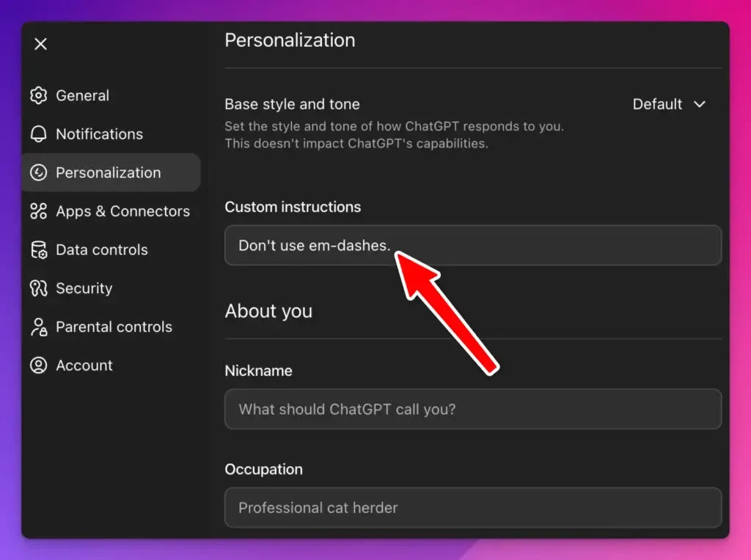Go to Notifications settings label
Viewport: 751px width, 560px height.
click(x=99, y=134)
